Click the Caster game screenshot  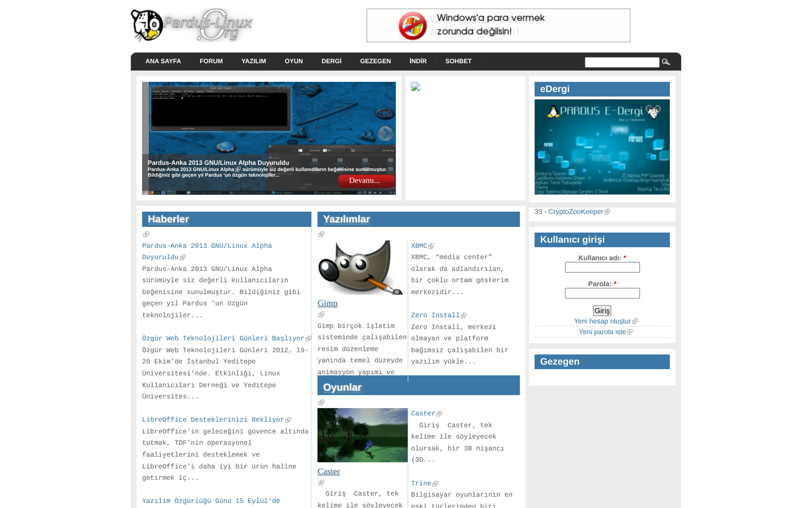[x=363, y=435]
